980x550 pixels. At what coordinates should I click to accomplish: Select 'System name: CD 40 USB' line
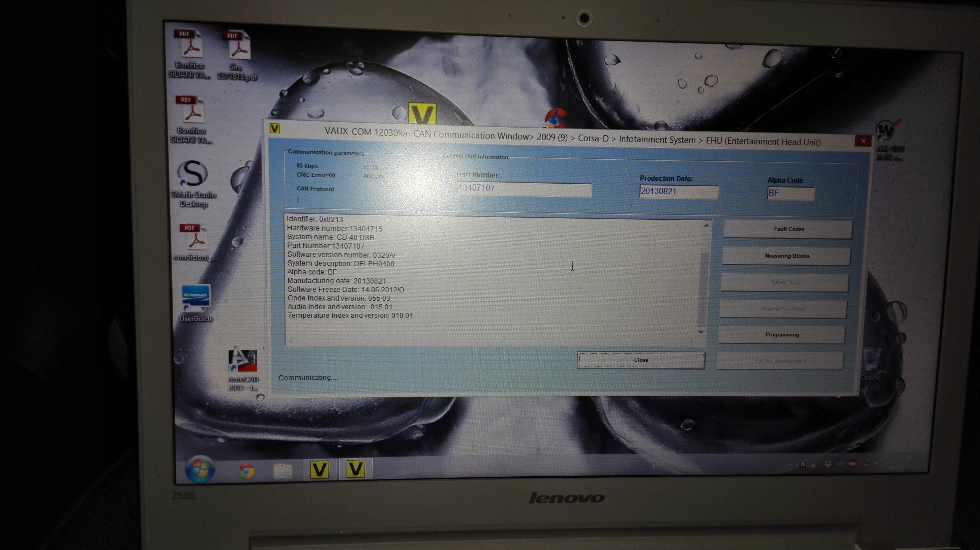pos(330,237)
